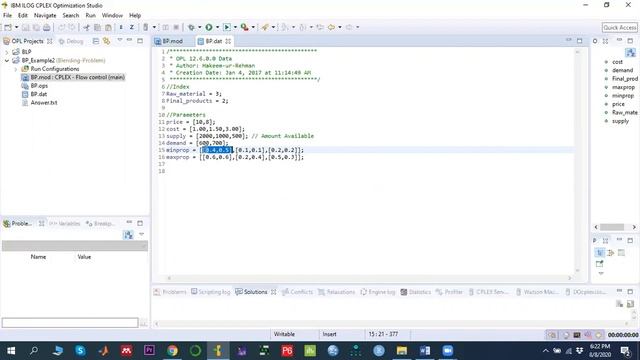The width and height of the screenshot is (640, 360).
Task: Click the tree toggle icon in Problem browser
Action: 128,235
